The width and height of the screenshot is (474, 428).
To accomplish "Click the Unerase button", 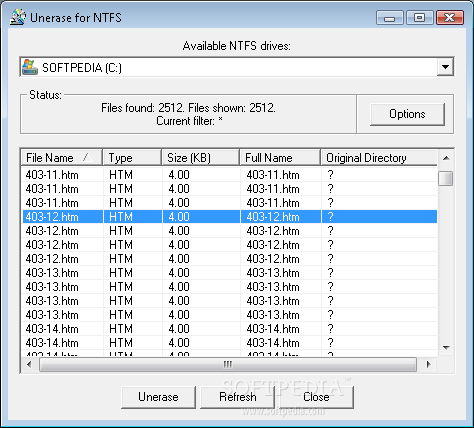I will click(x=158, y=397).
